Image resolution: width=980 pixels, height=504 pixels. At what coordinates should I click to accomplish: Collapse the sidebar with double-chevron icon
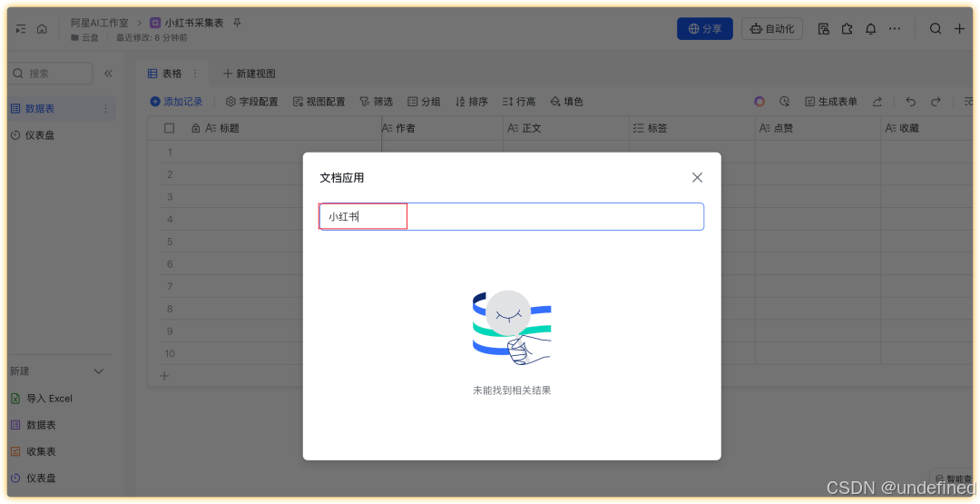click(x=108, y=74)
